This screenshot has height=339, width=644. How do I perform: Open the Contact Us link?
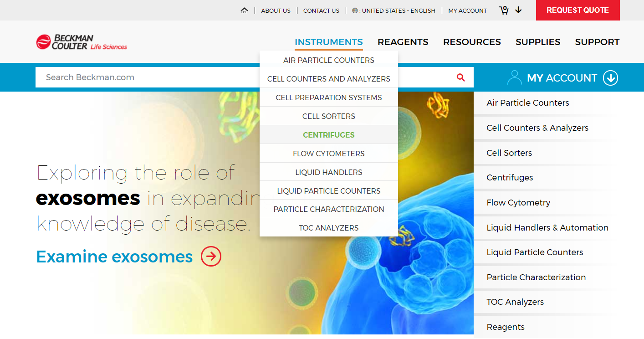(x=321, y=10)
